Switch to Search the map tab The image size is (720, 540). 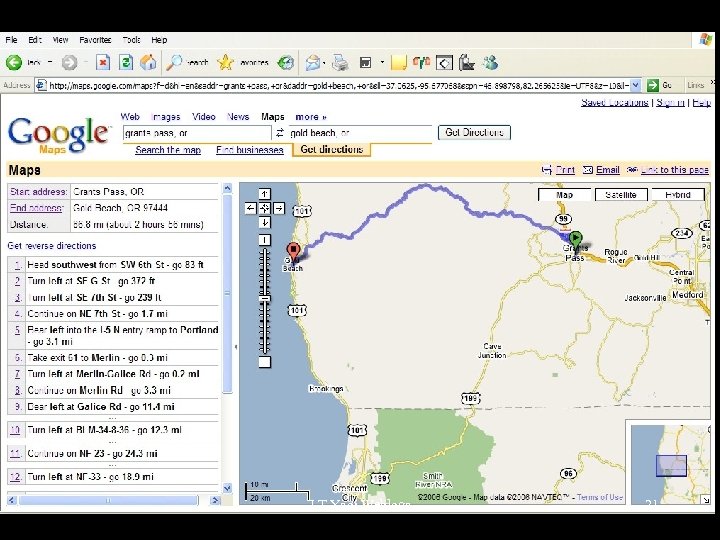168,150
